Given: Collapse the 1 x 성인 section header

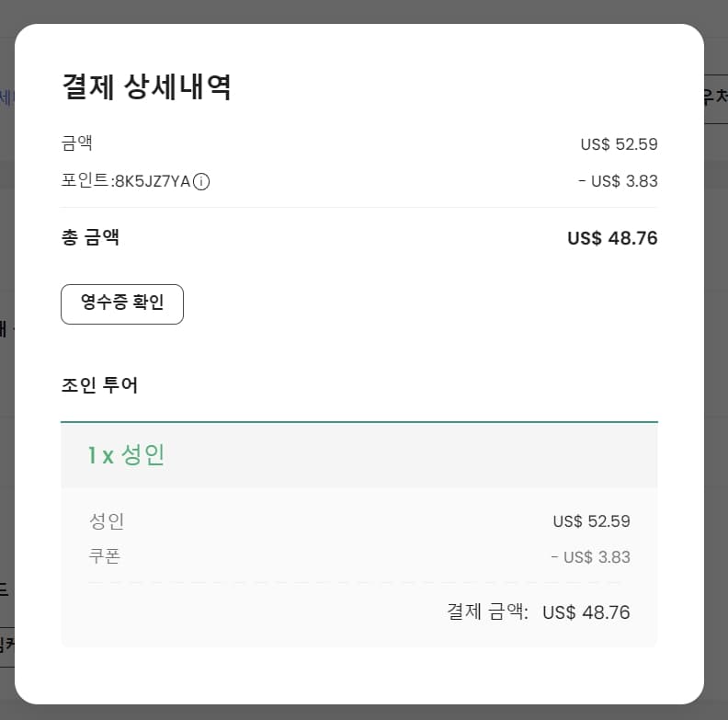Looking at the screenshot, I should [358, 455].
